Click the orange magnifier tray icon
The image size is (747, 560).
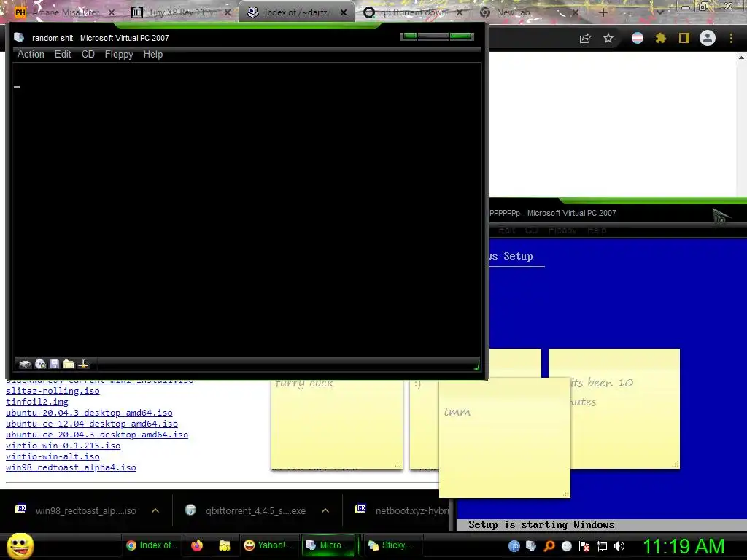[x=549, y=546]
